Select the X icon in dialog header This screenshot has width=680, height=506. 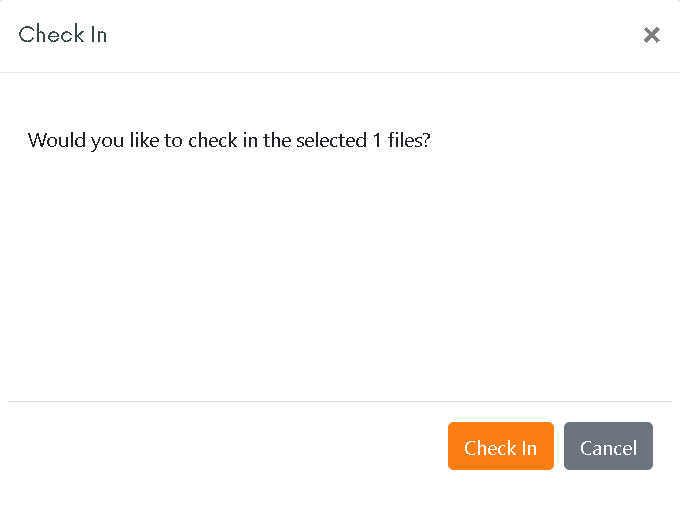pos(651,35)
